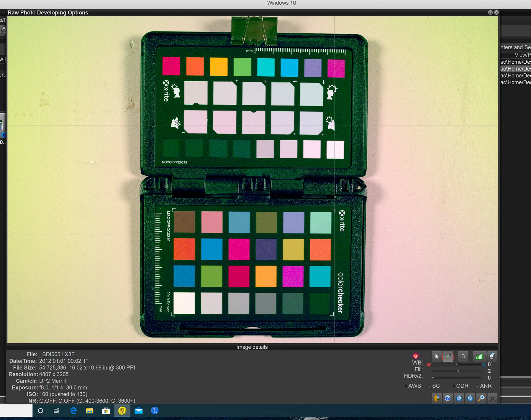531x420 pixels.
Task: Click the B button
Action: coord(463,356)
